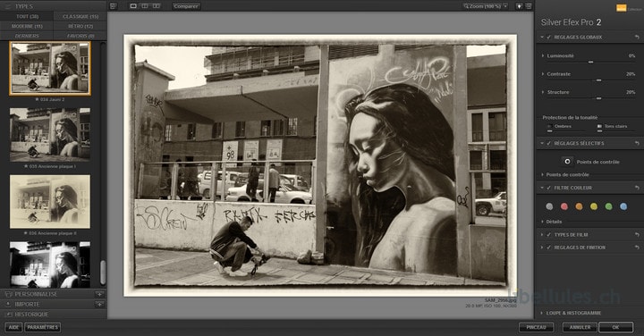Image resolution: width=644 pixels, height=336 pixels.
Task: Collapse the FILTRE COULEUR section
Action: tap(542, 188)
